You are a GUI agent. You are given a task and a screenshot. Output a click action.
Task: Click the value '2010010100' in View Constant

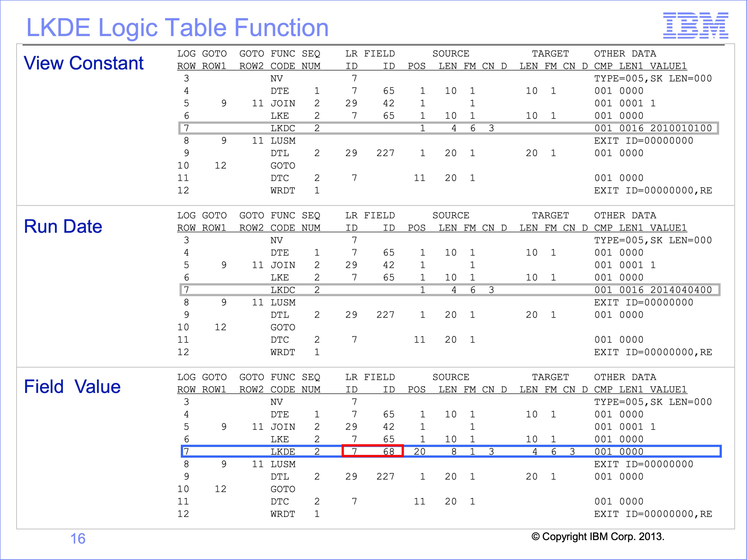coord(681,128)
